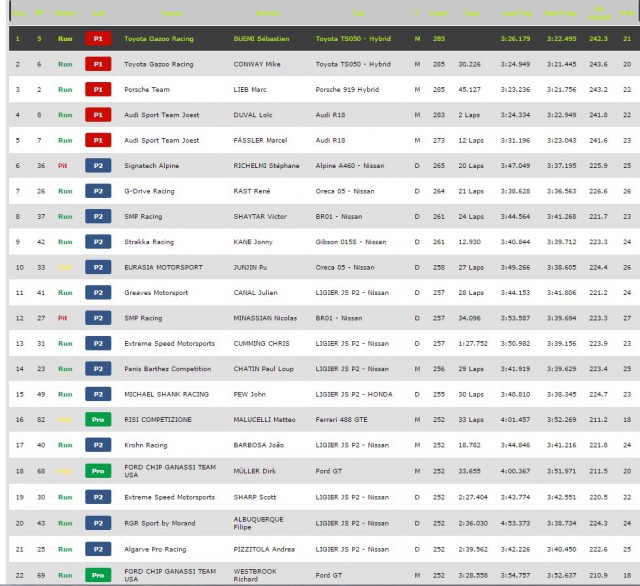Sort by the Driver column header
Image resolution: width=640 pixels, height=586 pixels.
pyautogui.click(x=267, y=13)
